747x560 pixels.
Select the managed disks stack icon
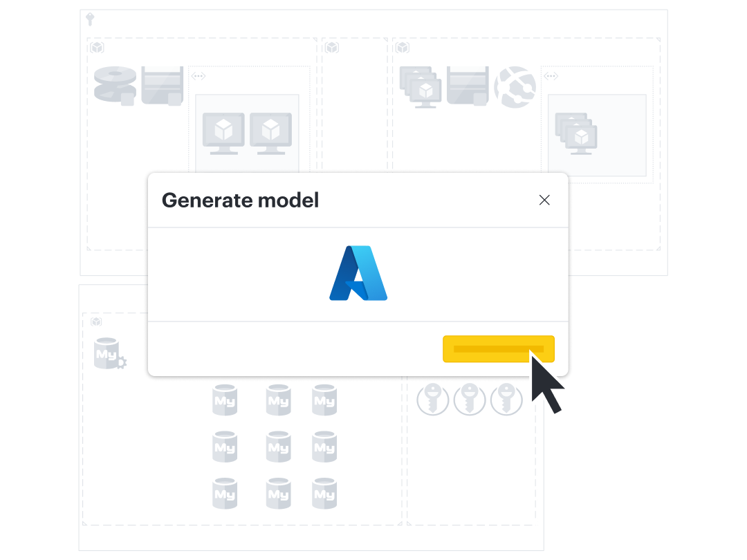click(x=116, y=86)
